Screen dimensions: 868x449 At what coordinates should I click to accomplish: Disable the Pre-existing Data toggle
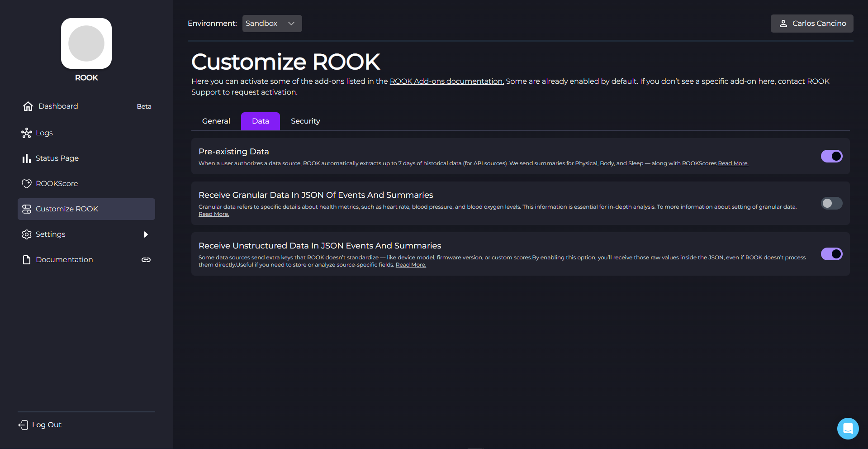tap(831, 156)
